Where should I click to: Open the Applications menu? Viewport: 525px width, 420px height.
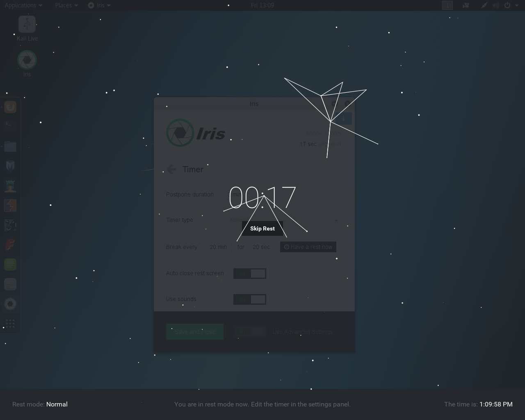click(x=23, y=5)
